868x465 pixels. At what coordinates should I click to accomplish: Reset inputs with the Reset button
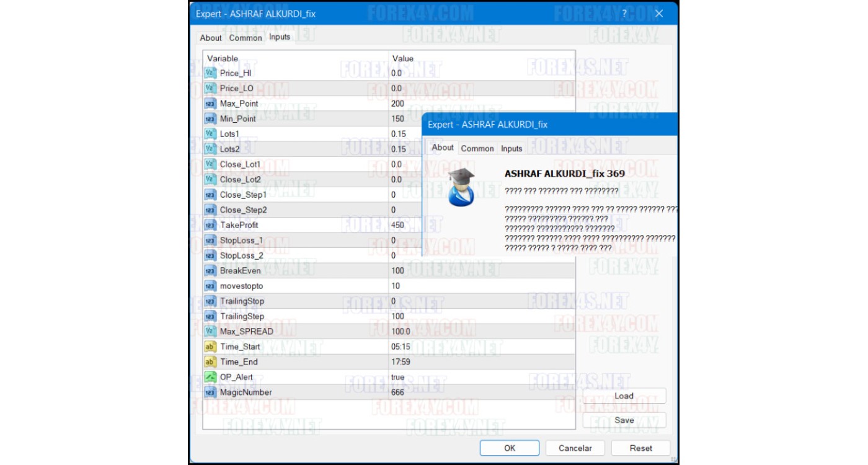tap(640, 448)
